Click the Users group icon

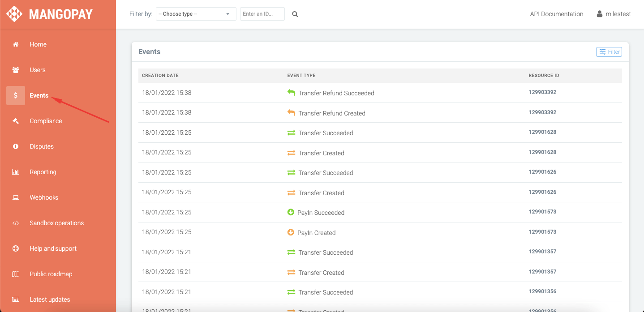click(x=16, y=70)
